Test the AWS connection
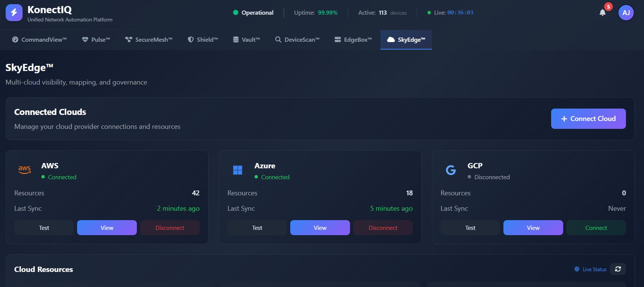 click(x=44, y=228)
